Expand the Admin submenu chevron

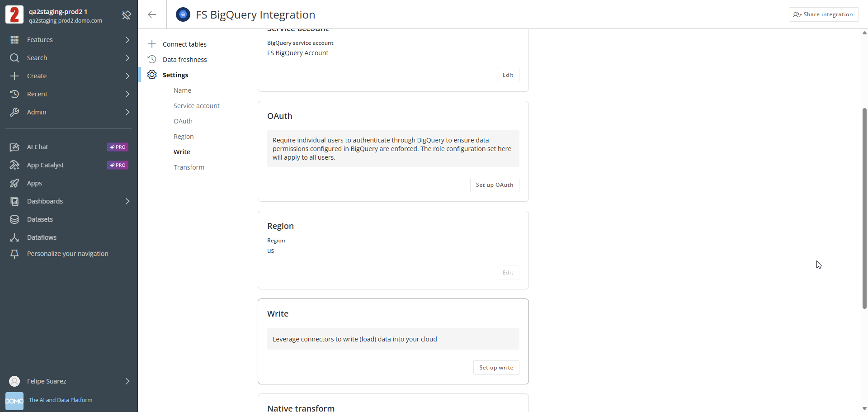point(127,112)
